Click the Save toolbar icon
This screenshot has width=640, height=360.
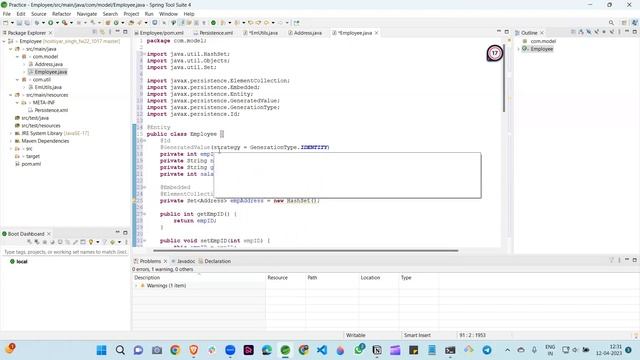click(19, 23)
